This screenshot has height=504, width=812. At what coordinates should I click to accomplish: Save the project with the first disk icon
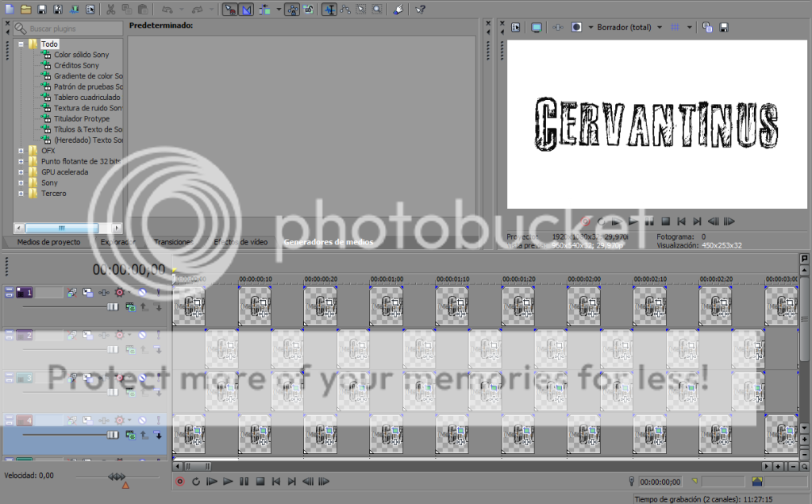coord(42,10)
